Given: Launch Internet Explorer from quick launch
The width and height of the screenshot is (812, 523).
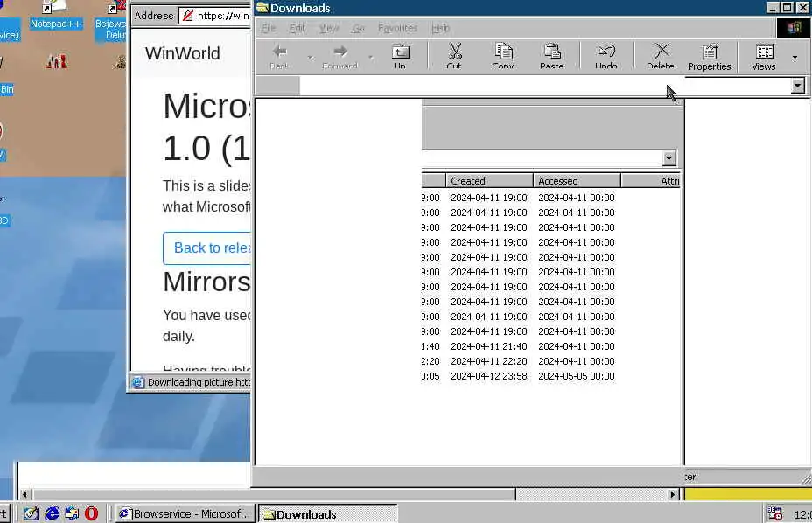Looking at the screenshot, I should [52, 513].
